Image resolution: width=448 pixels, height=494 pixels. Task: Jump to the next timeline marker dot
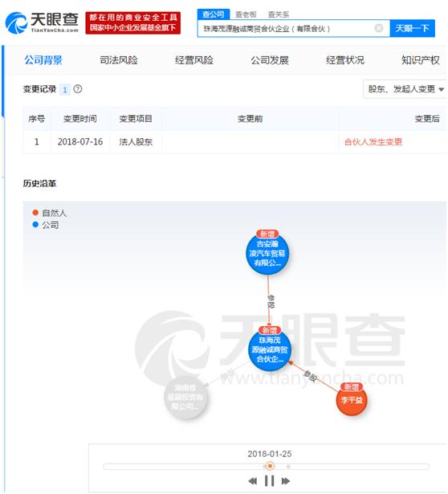pos(288,466)
